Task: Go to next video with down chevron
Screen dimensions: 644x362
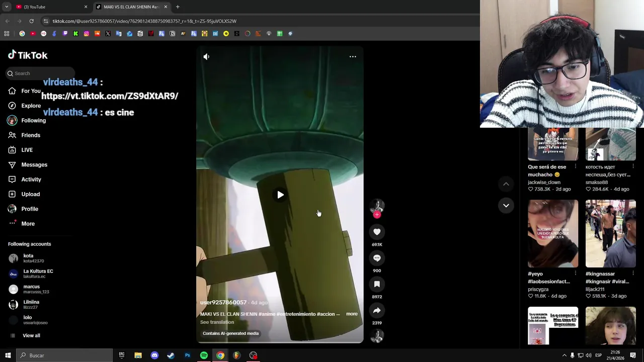Action: pyautogui.click(x=506, y=205)
